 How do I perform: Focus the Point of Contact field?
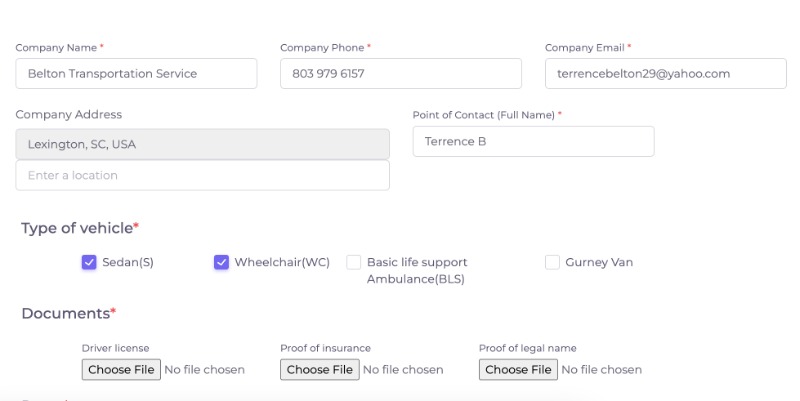click(534, 141)
